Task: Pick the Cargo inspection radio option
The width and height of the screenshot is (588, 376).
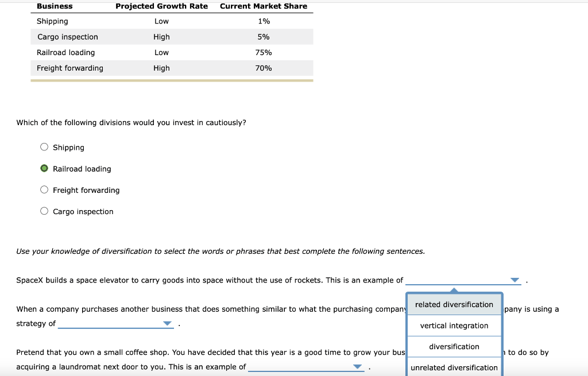Action: pyautogui.click(x=44, y=211)
